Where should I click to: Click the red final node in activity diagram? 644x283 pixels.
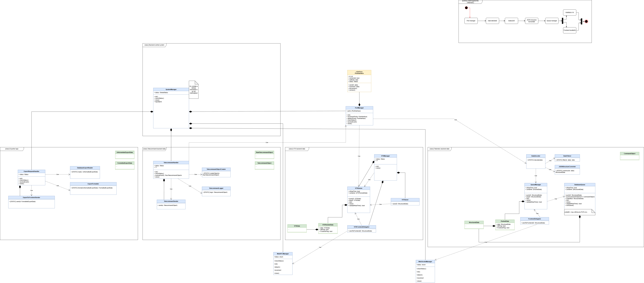click(x=586, y=21)
